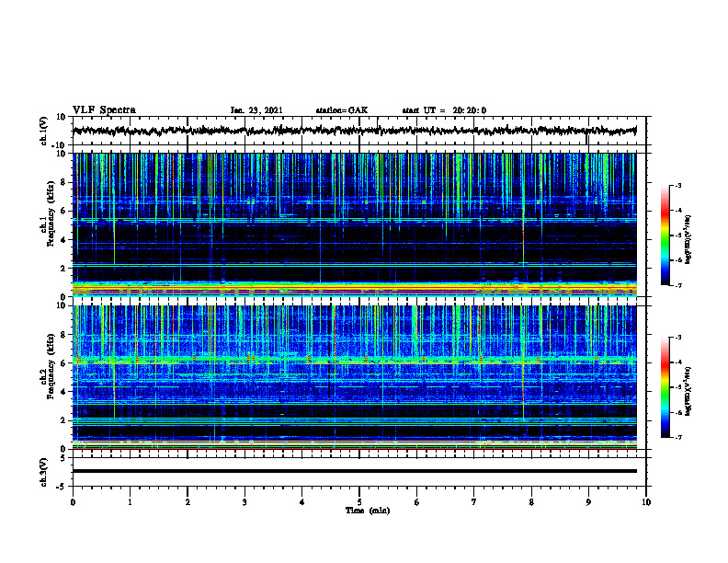Click the ch.1 (V) waveform axis label
728x563 pixels.
(x=44, y=131)
